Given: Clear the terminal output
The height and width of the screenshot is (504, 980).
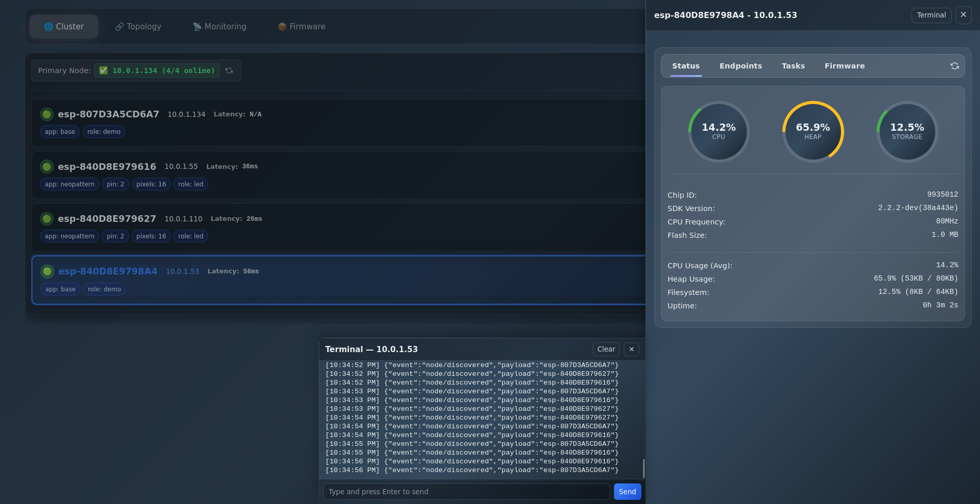Looking at the screenshot, I should tap(606, 349).
